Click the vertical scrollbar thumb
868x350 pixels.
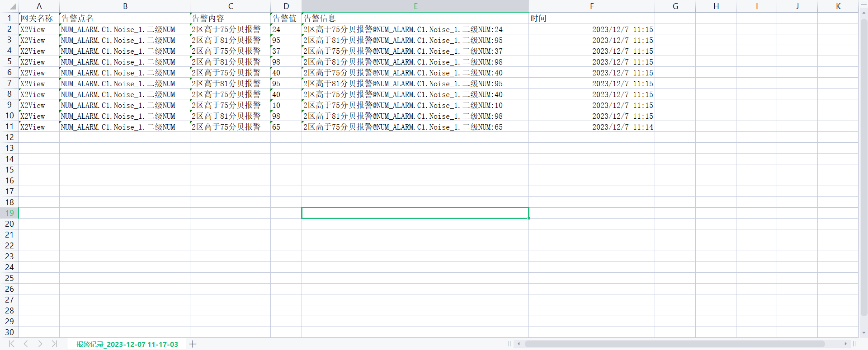863,167
